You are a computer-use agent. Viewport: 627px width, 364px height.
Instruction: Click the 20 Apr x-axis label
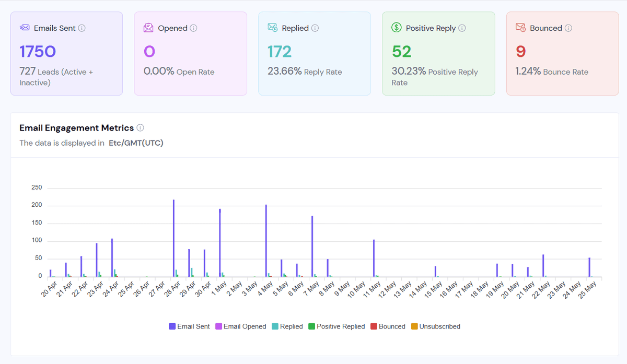49,289
